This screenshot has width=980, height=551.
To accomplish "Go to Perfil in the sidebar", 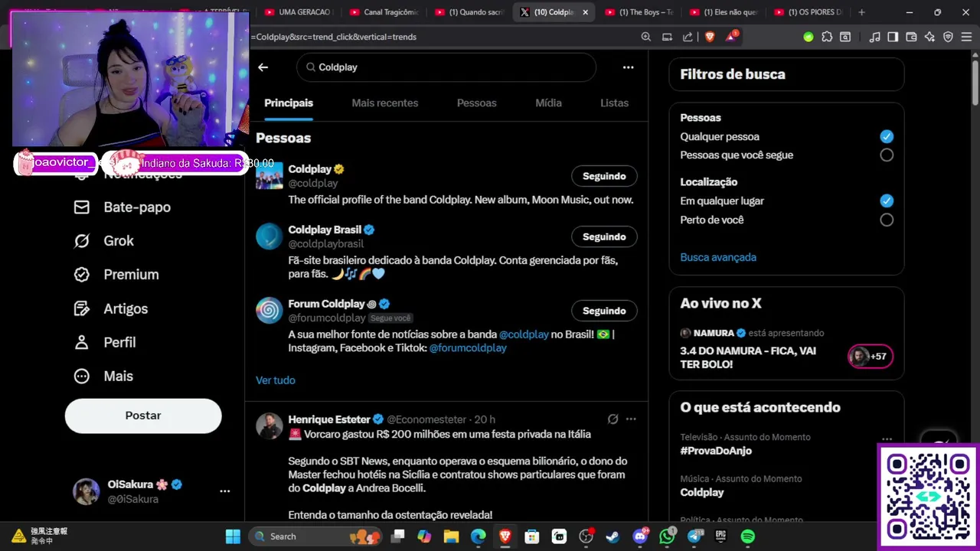I will [105, 342].
